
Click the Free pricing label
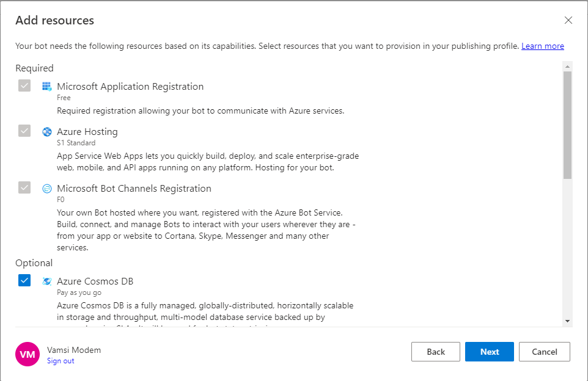(64, 98)
